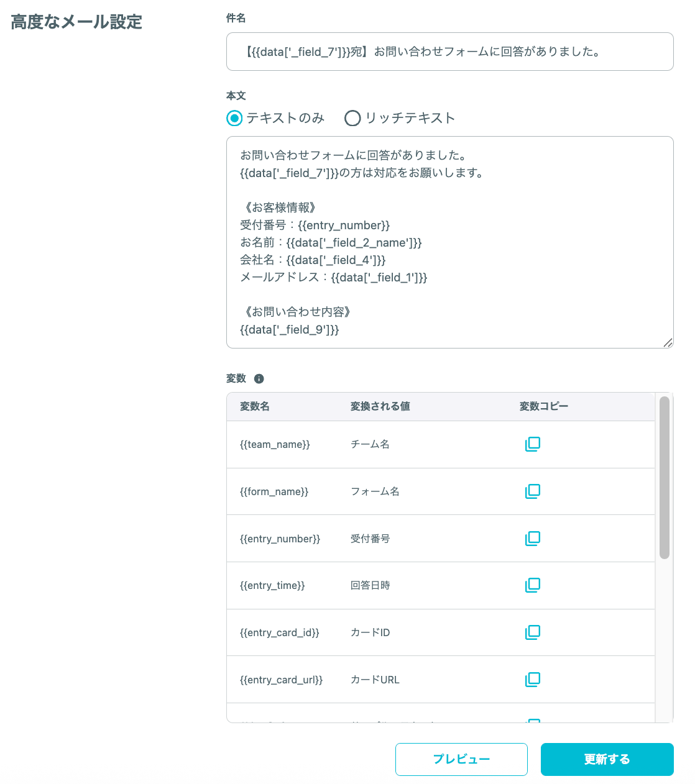Click the プレビュー button
Screen dimensions: 695x784
pos(461,759)
